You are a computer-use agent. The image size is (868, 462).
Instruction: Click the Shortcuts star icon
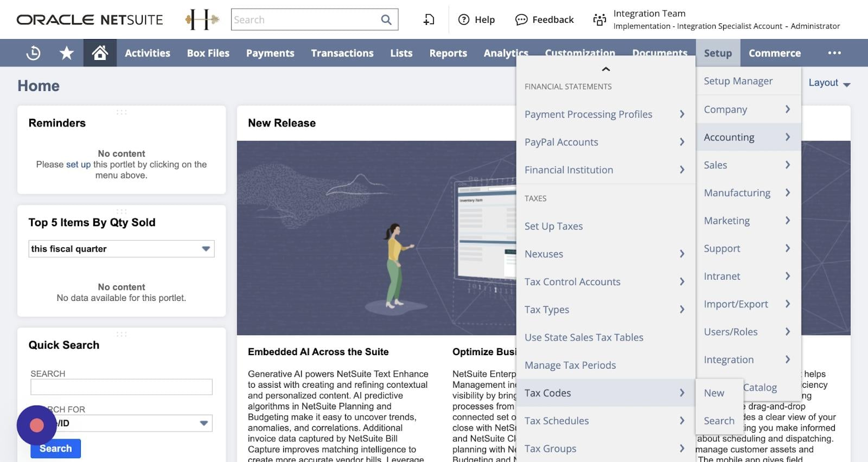pyautogui.click(x=66, y=53)
